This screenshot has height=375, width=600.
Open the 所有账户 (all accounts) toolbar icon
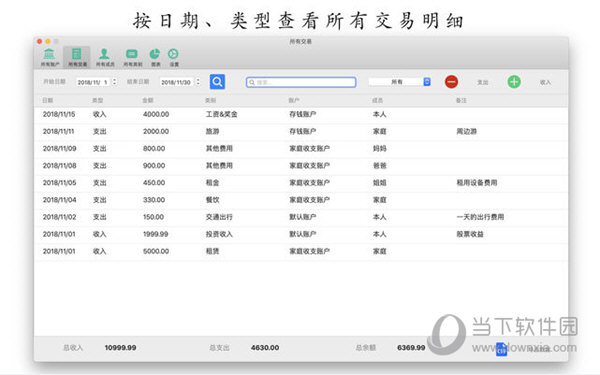click(x=50, y=57)
